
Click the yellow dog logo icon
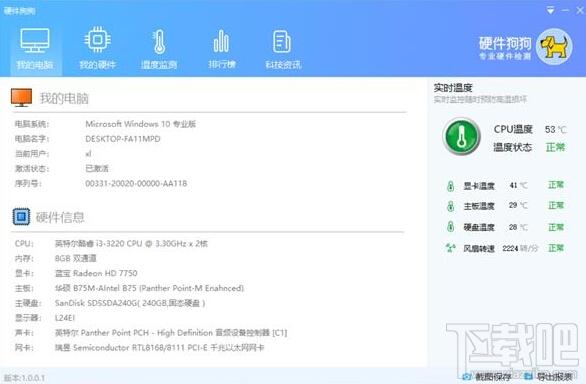coord(554,47)
